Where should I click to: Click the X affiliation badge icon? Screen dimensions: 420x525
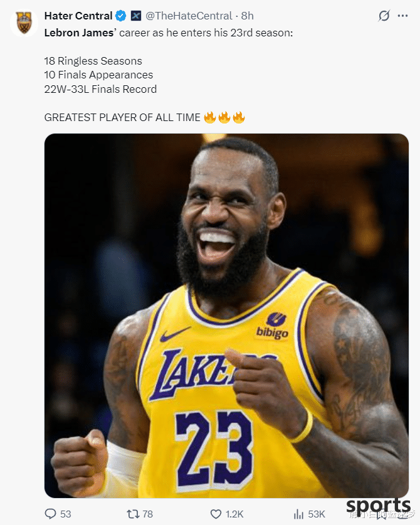click(x=135, y=16)
